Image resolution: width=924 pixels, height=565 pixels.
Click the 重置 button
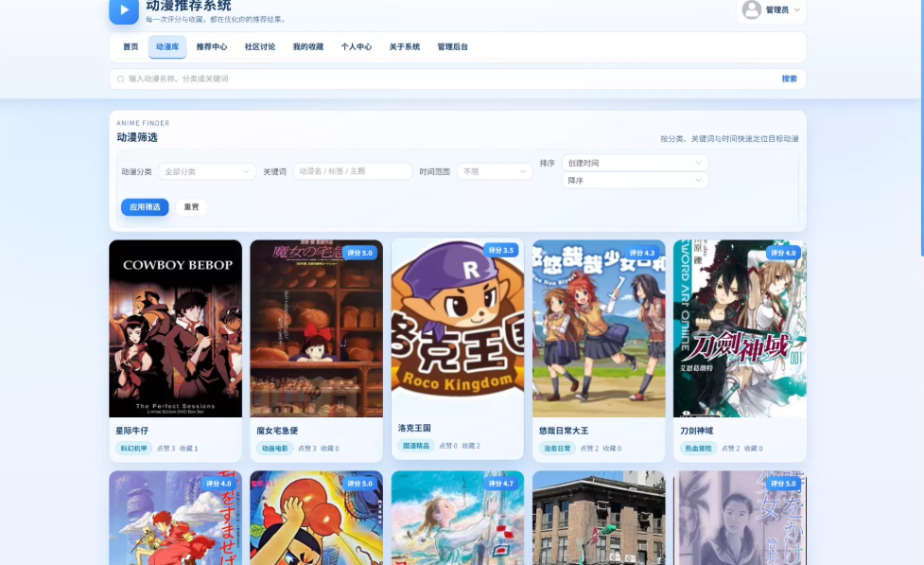tap(192, 207)
